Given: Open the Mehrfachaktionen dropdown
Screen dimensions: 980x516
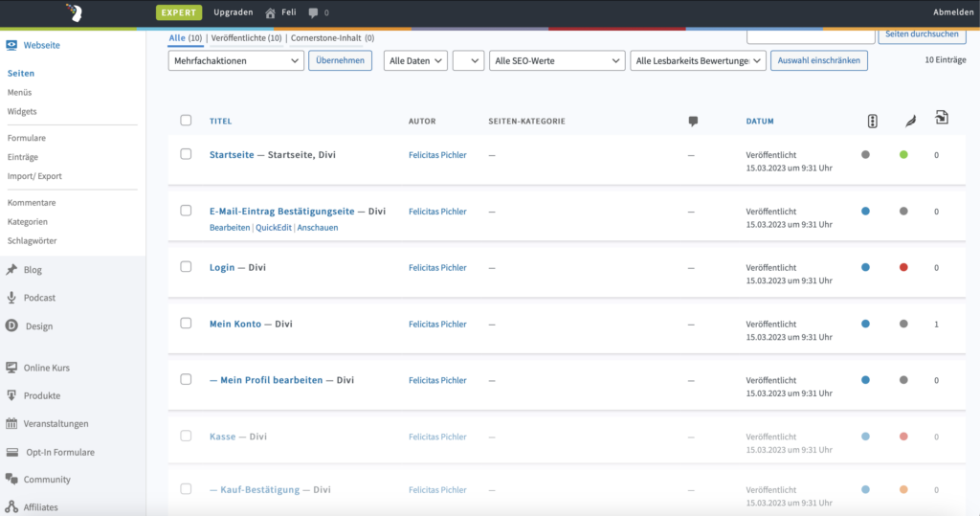Looking at the screenshot, I should pos(235,60).
